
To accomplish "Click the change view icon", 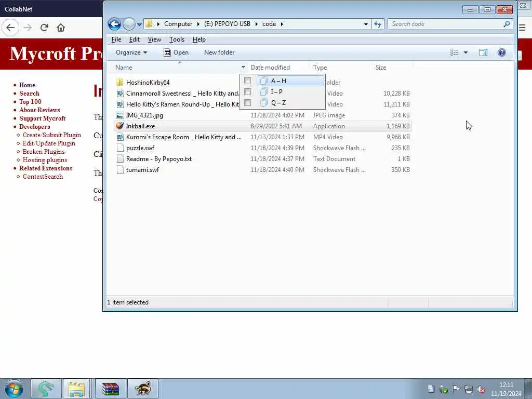I will (x=454, y=52).
